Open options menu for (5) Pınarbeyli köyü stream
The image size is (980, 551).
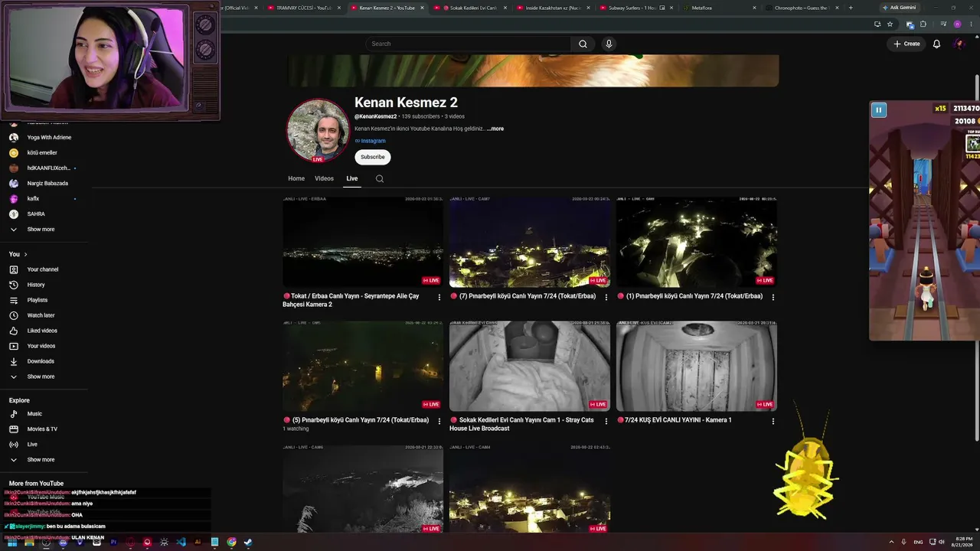coord(439,421)
